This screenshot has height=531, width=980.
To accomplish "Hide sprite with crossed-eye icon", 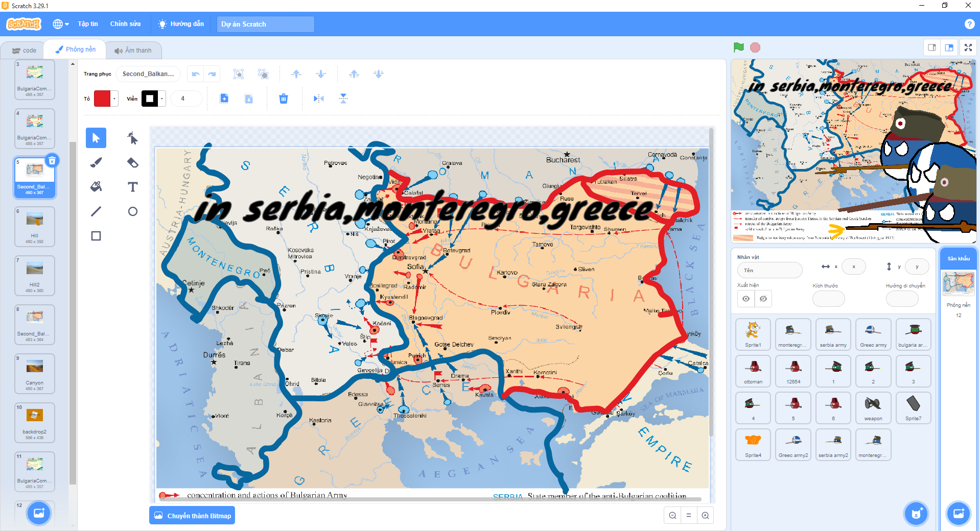I will [763, 299].
